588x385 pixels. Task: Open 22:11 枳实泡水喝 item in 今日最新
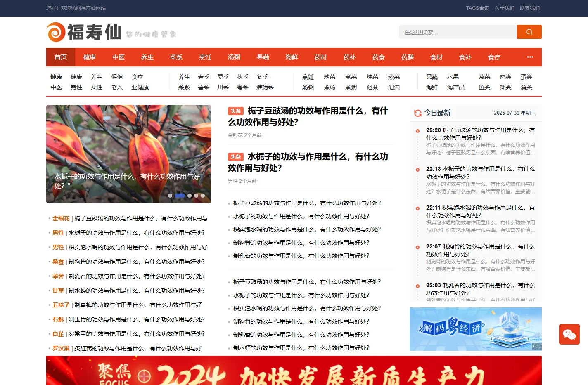pyautogui.click(x=480, y=211)
